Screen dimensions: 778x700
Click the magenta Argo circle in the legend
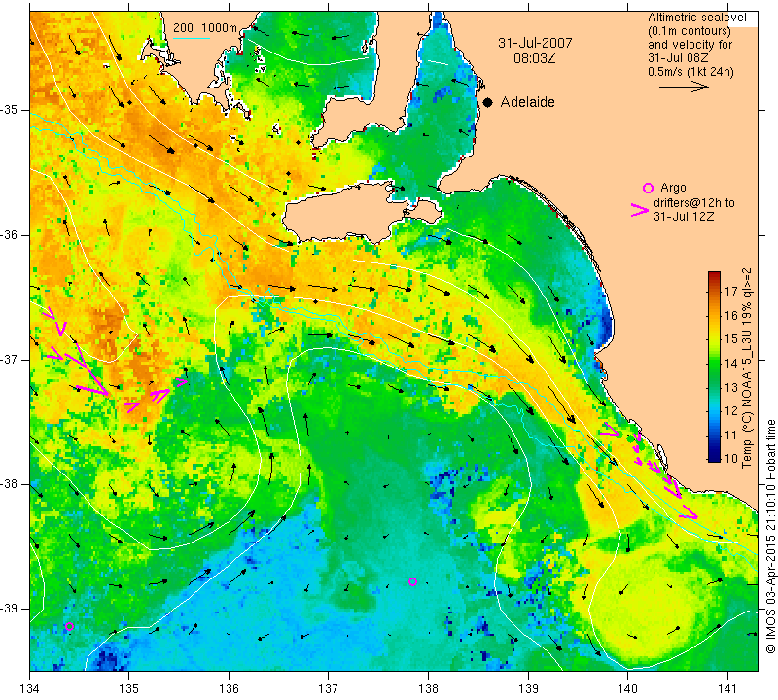pyautogui.click(x=648, y=188)
